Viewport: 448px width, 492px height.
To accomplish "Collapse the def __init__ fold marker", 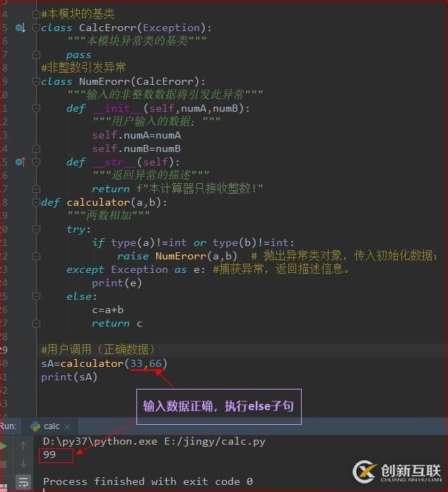I will (37, 108).
